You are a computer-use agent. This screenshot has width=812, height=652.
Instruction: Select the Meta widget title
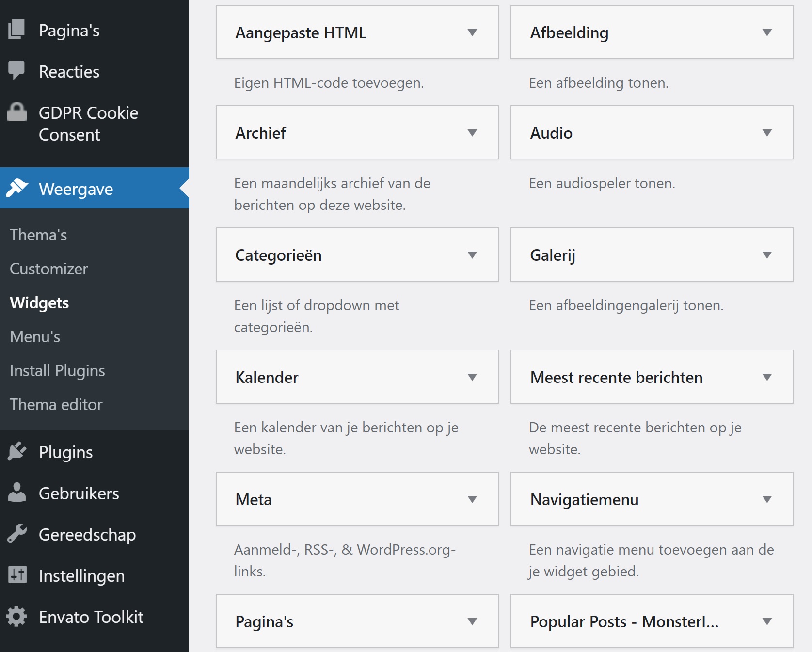click(x=254, y=499)
